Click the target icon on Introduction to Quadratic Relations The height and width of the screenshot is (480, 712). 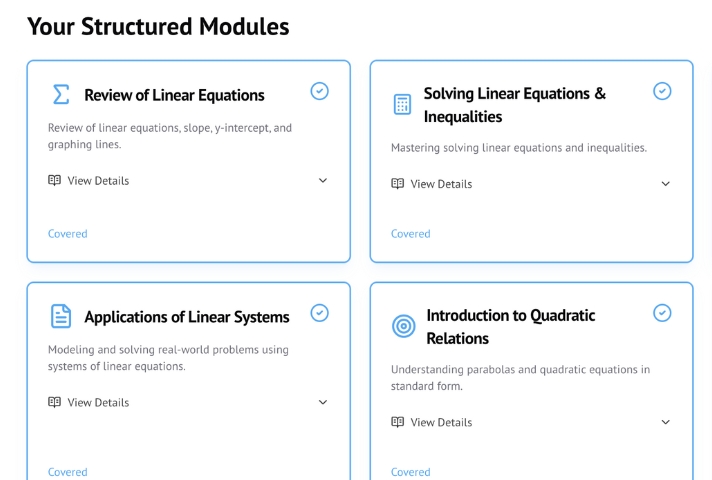(403, 326)
